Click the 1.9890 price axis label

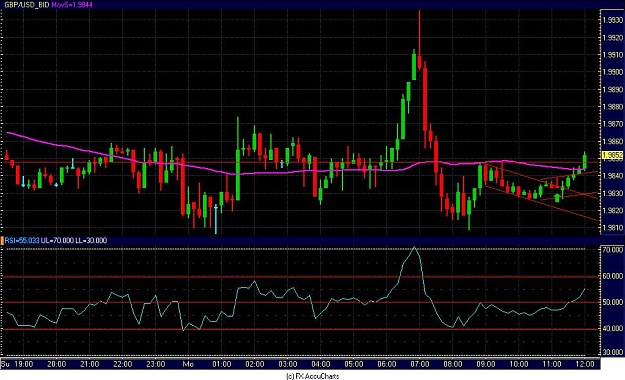coord(613,89)
